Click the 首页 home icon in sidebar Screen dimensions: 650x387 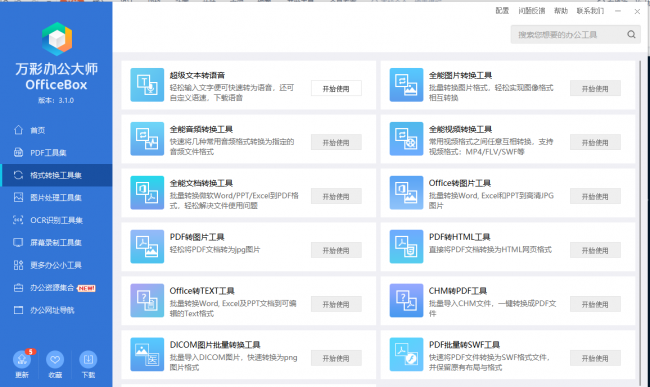click(18, 130)
